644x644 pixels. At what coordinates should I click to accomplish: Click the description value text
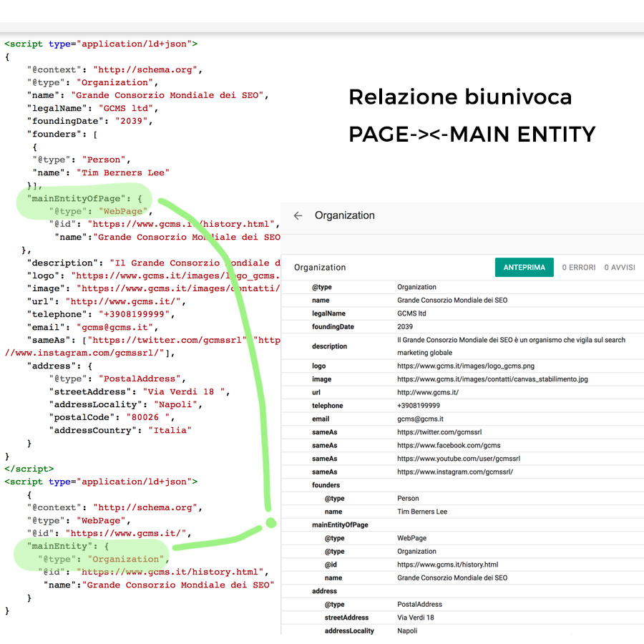pos(511,346)
